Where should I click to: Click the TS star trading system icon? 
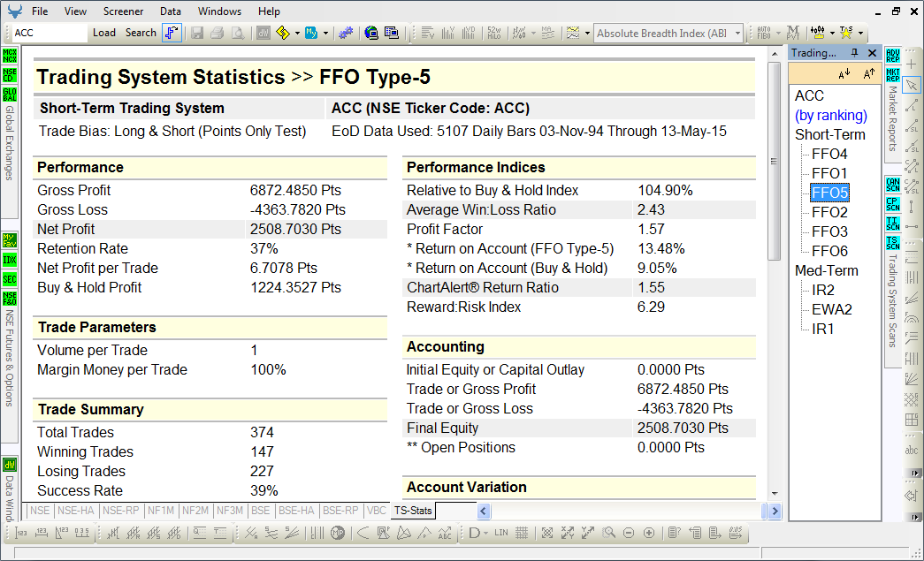pyautogui.click(x=846, y=33)
